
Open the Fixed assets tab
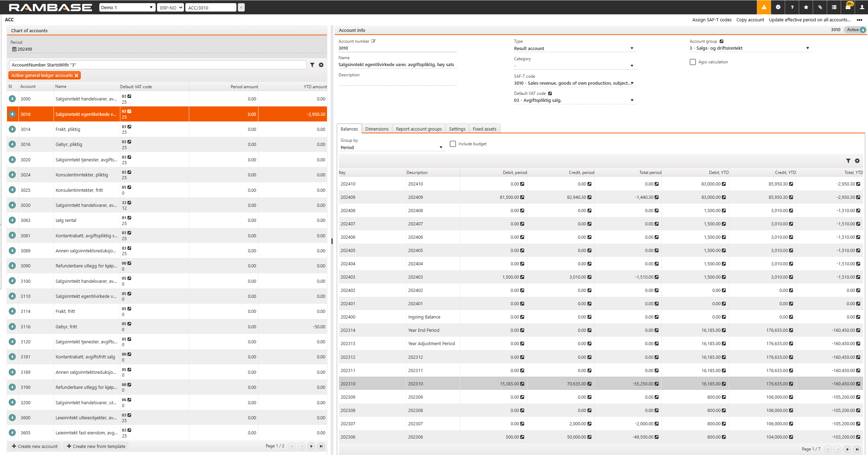coord(484,129)
